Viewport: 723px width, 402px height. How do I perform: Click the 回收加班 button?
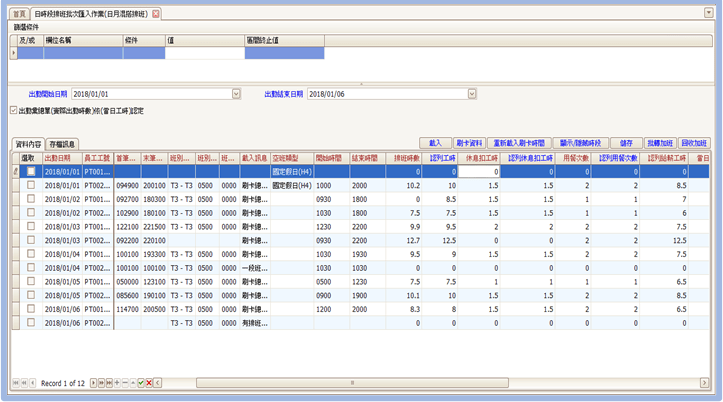[694, 143]
